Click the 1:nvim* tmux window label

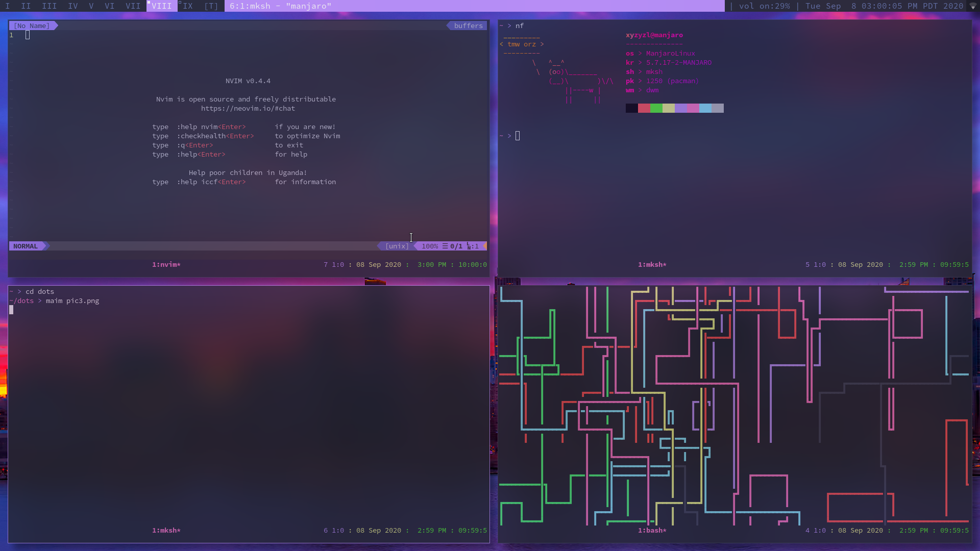[x=166, y=264]
